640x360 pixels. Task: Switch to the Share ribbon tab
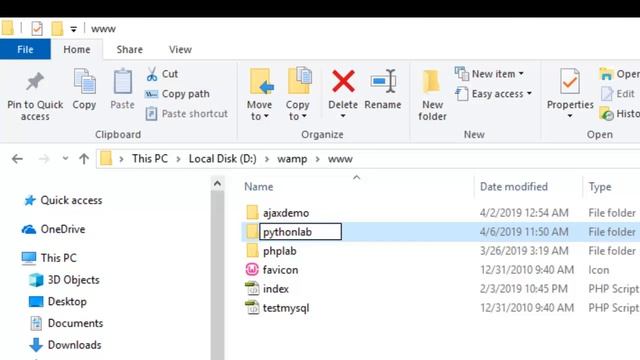[129, 49]
